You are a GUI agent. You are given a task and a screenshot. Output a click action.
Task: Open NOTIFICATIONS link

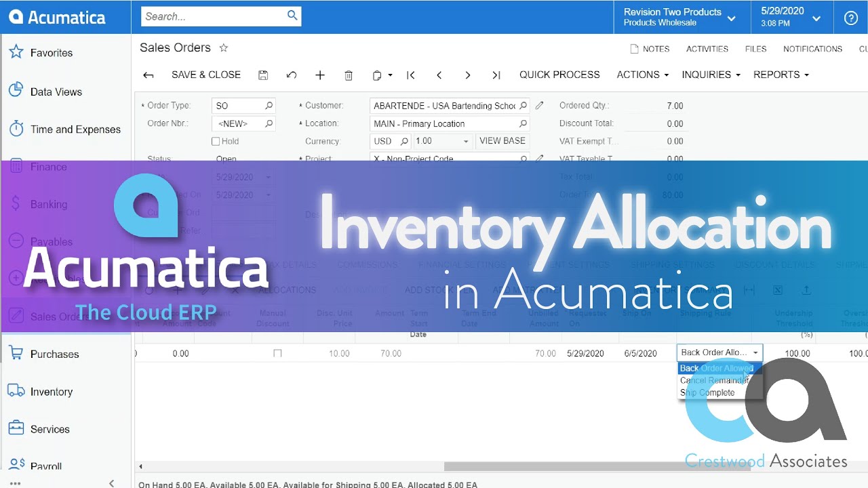[x=812, y=49]
